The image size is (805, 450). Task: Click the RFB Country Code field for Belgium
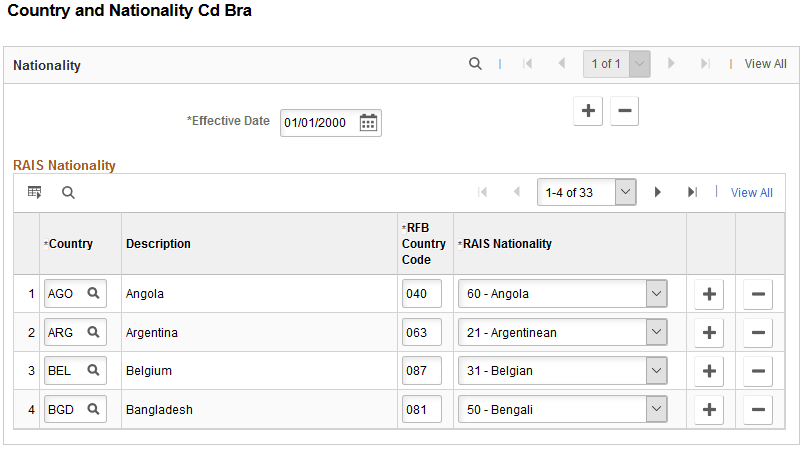click(421, 371)
